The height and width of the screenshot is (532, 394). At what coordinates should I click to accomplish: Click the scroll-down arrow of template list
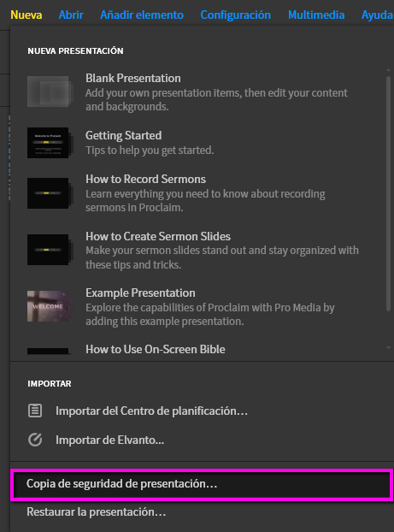click(x=388, y=348)
